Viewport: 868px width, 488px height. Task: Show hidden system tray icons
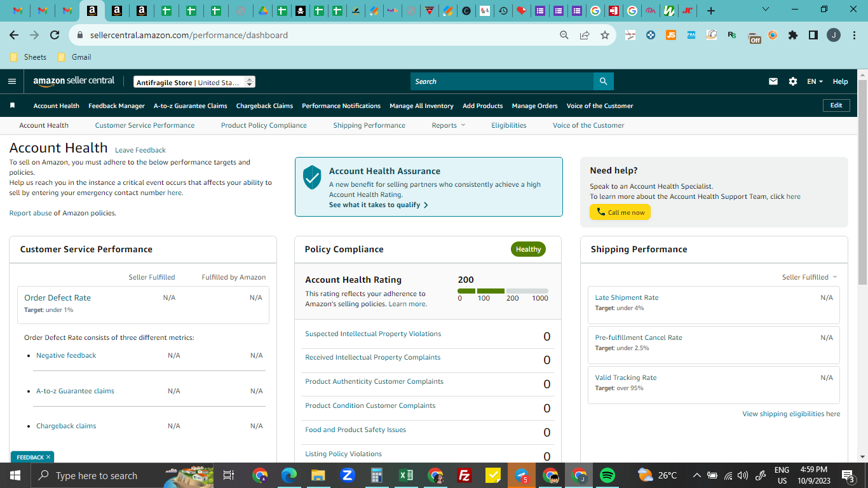696,475
